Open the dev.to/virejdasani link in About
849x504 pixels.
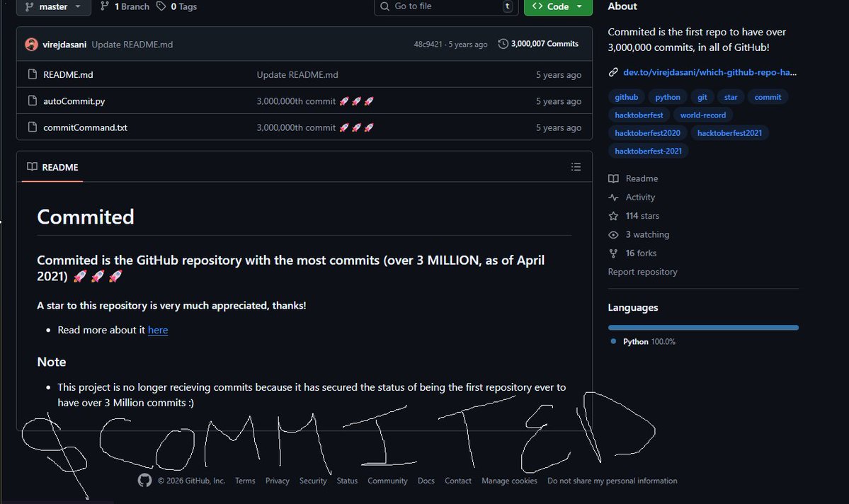(710, 72)
